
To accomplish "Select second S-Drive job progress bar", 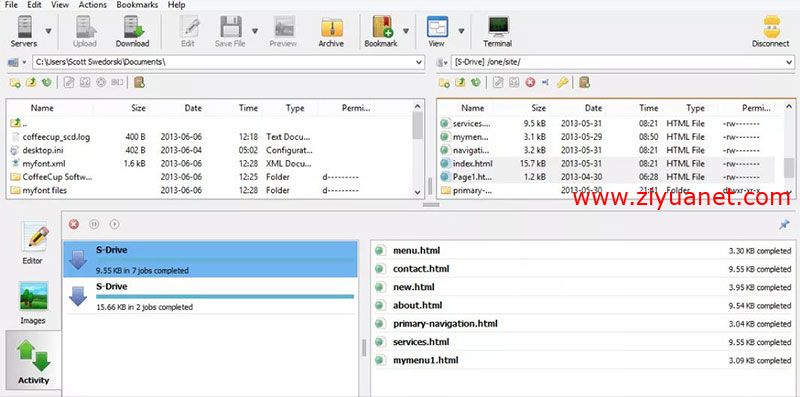I will click(225, 296).
